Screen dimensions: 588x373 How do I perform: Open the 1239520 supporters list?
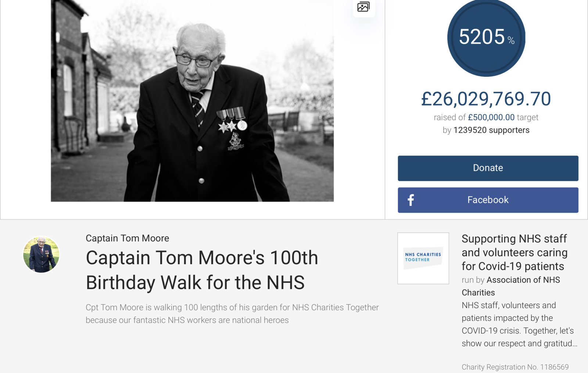point(491,130)
